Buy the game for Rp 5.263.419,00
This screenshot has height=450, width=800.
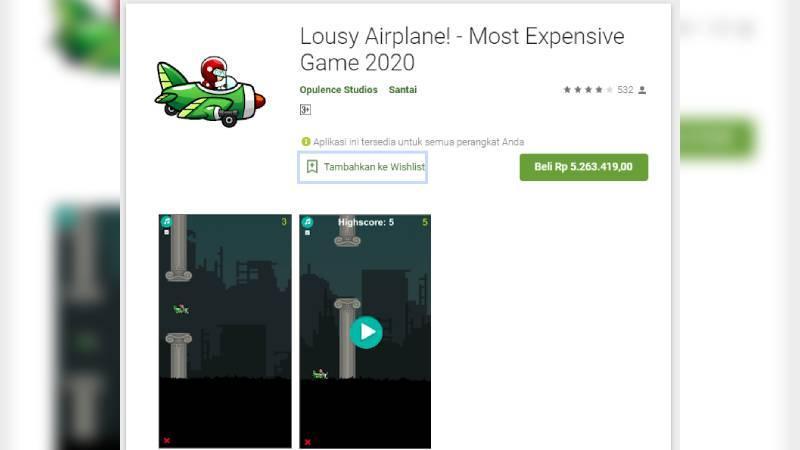coord(584,167)
